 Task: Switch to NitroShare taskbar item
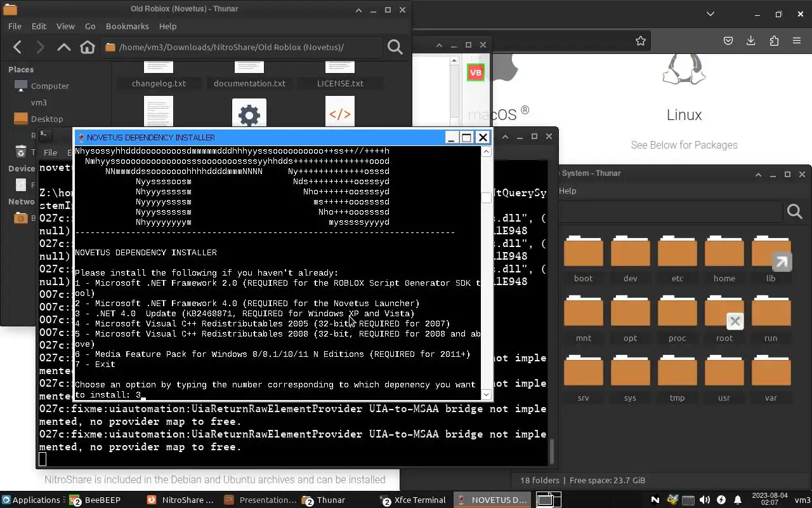click(180, 500)
